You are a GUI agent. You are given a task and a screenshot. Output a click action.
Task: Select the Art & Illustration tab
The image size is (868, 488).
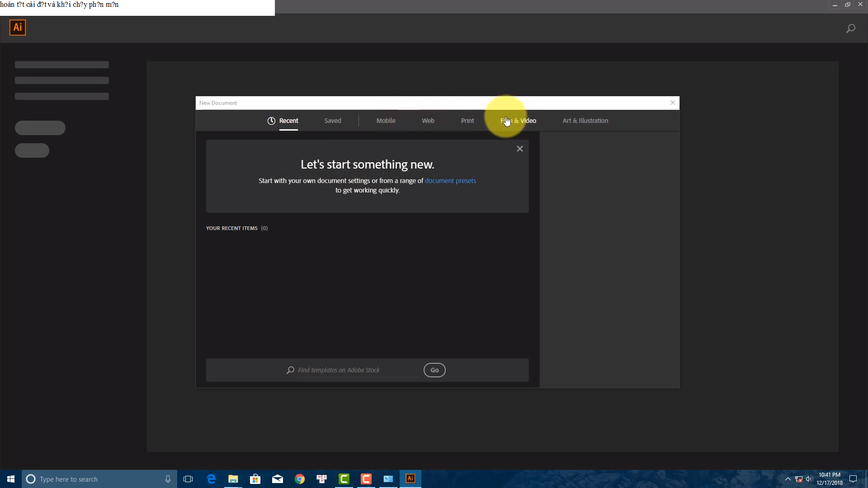[x=585, y=121]
